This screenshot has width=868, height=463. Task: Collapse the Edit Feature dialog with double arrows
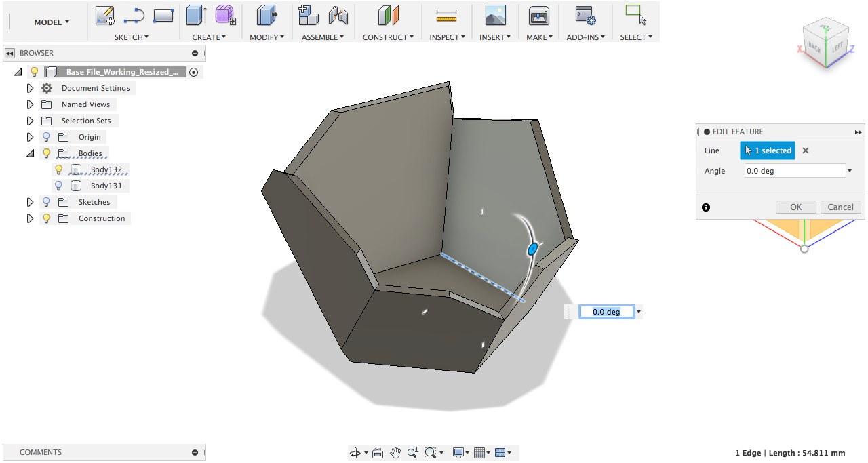click(859, 132)
